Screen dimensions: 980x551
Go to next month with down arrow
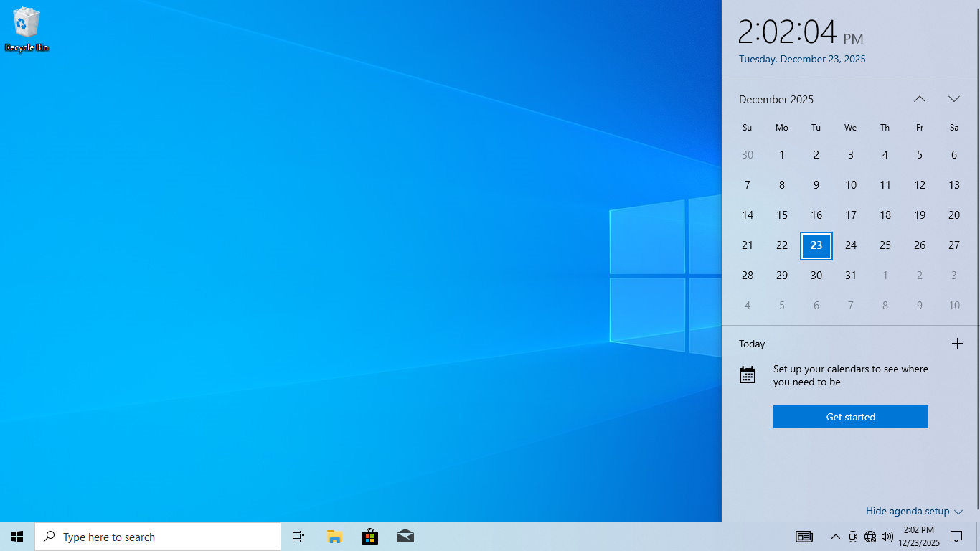954,99
